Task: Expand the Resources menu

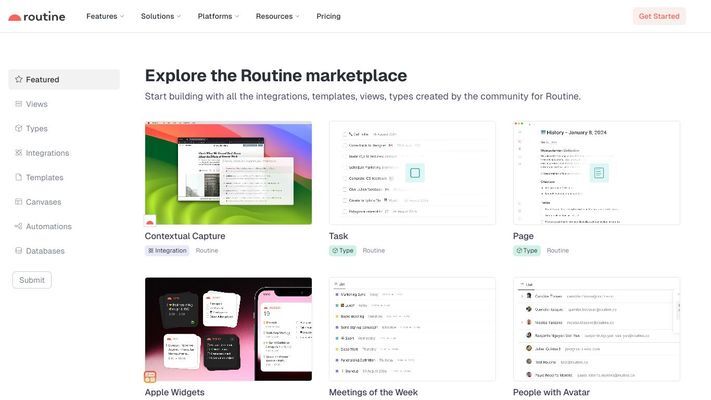Action: pos(278,16)
